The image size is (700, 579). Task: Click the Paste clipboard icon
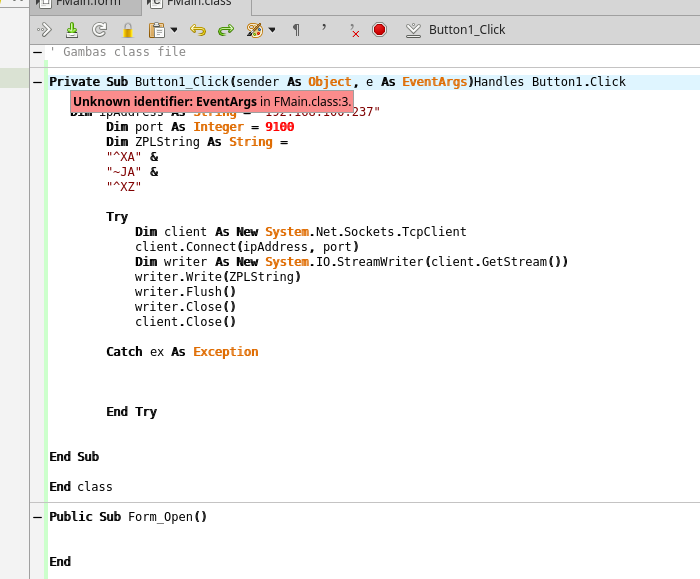click(156, 30)
